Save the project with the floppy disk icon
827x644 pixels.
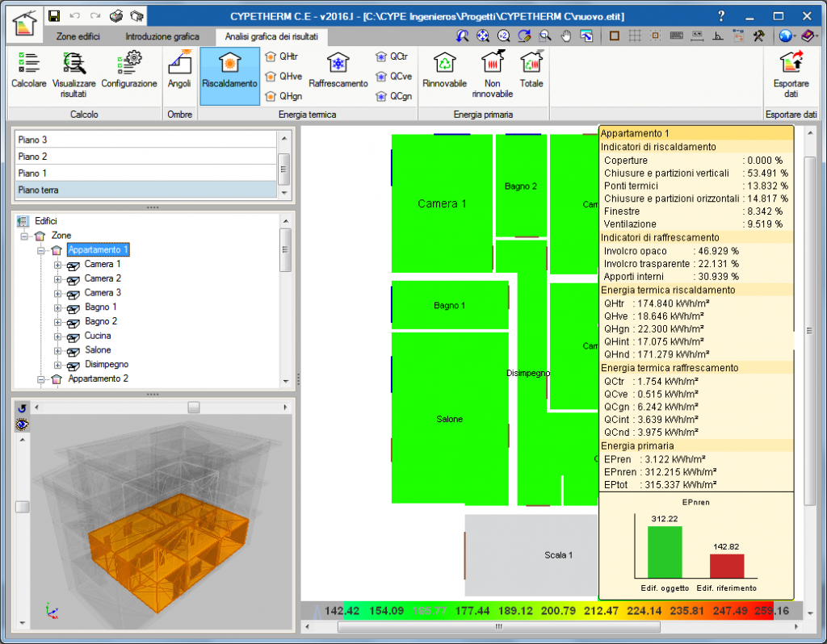(53, 16)
